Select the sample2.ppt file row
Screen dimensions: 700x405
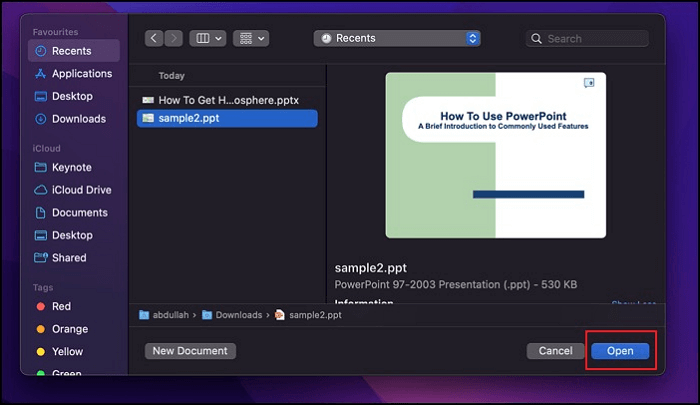pos(227,118)
